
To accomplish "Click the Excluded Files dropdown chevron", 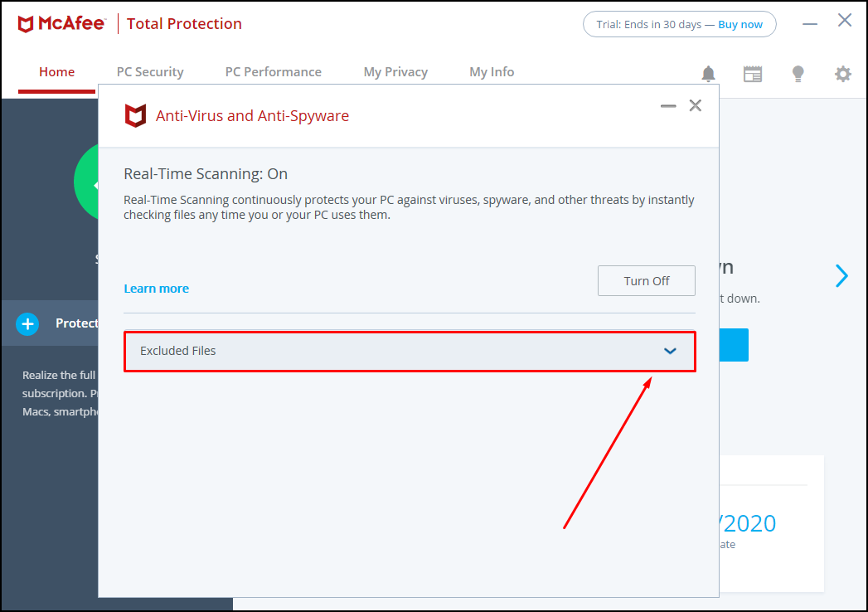I will click(x=670, y=351).
